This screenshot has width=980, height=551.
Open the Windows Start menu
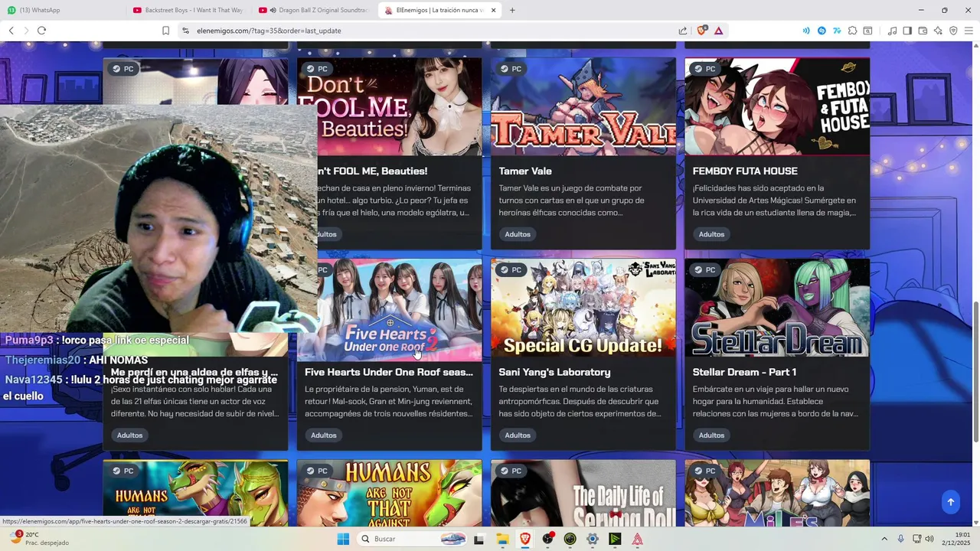click(x=343, y=539)
